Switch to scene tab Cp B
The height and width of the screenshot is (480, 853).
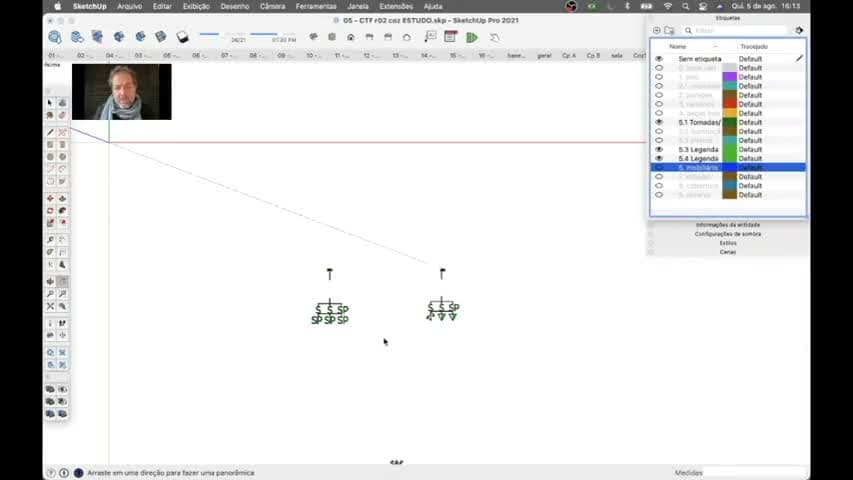pyautogui.click(x=593, y=56)
